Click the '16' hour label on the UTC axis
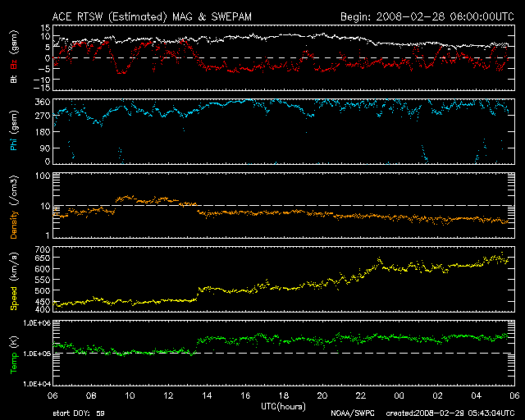 click(245, 396)
